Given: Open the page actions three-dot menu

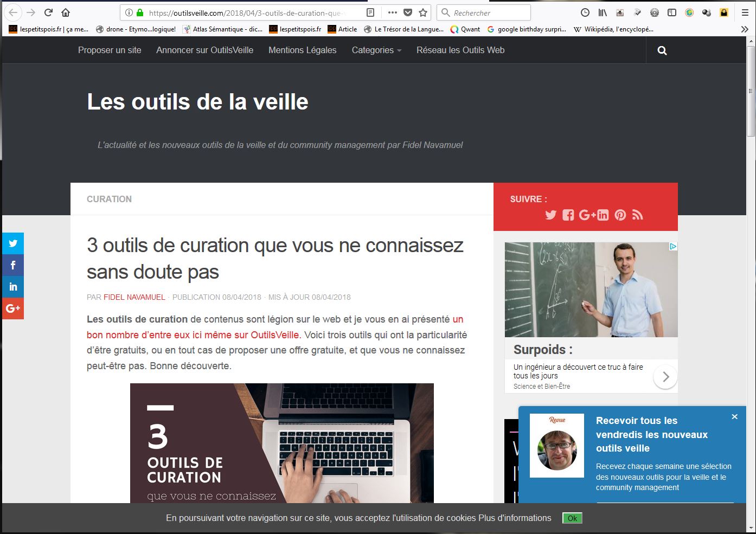Looking at the screenshot, I should pos(393,12).
